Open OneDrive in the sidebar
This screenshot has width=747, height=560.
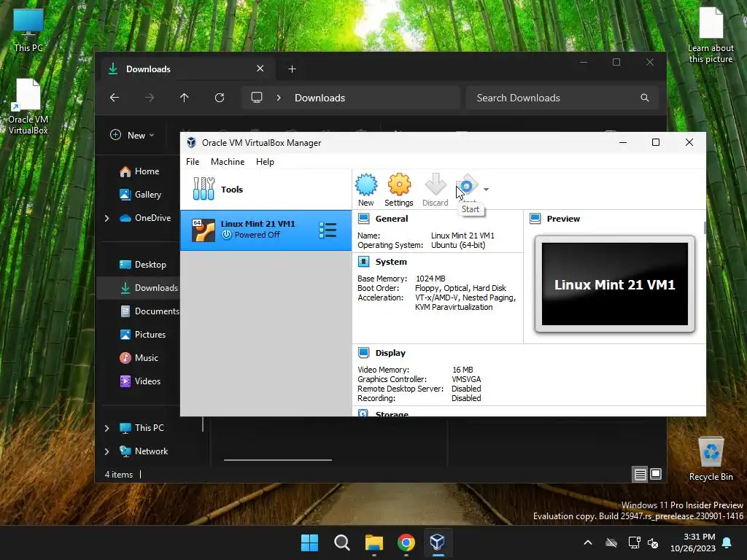[x=152, y=217]
